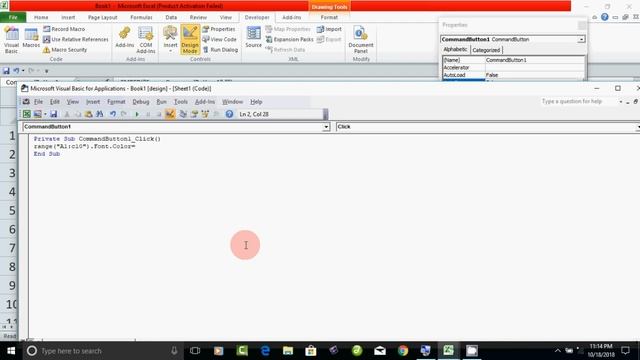The height and width of the screenshot is (360, 640).
Task: Click View Code in Controls group
Action: coord(220,39)
